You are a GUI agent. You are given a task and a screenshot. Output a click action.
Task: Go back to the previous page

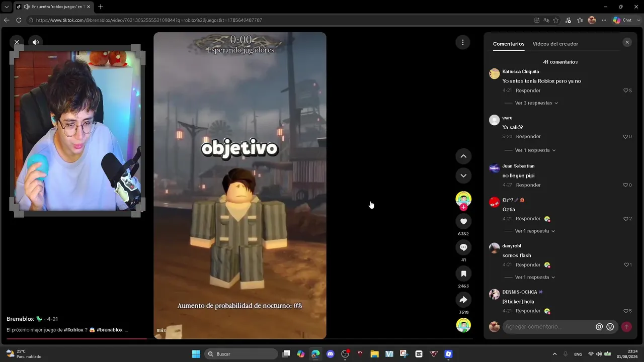pos(7,20)
